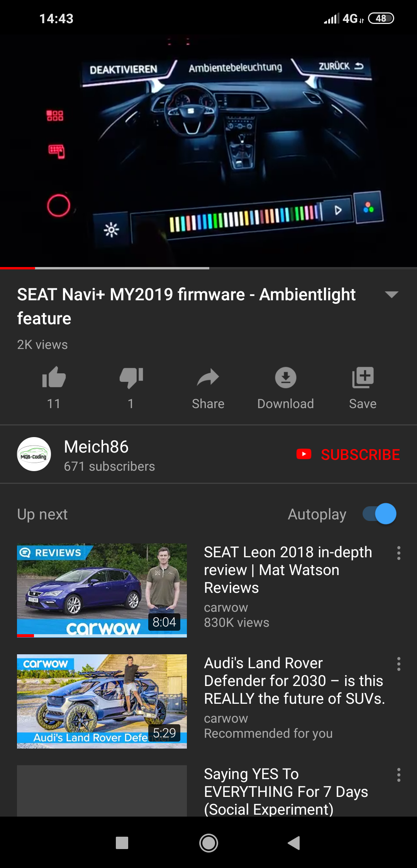Open the Meich86 channel avatar
This screenshot has width=417, height=868.
34,454
